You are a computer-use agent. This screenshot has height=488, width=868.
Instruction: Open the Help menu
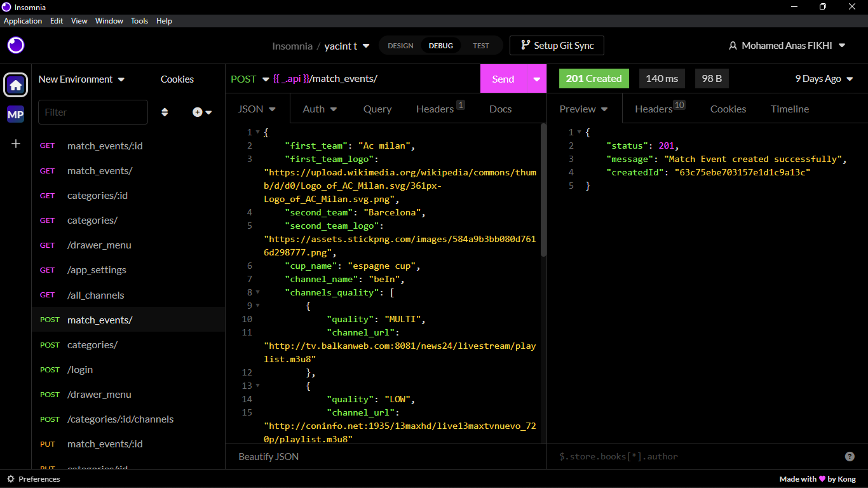click(164, 21)
